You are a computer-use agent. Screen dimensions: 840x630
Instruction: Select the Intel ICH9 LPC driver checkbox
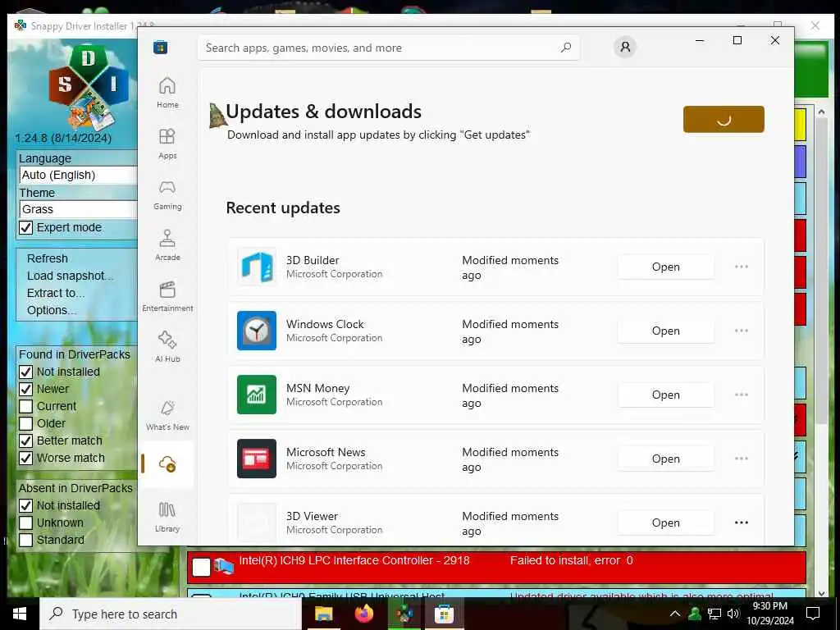[x=201, y=568]
